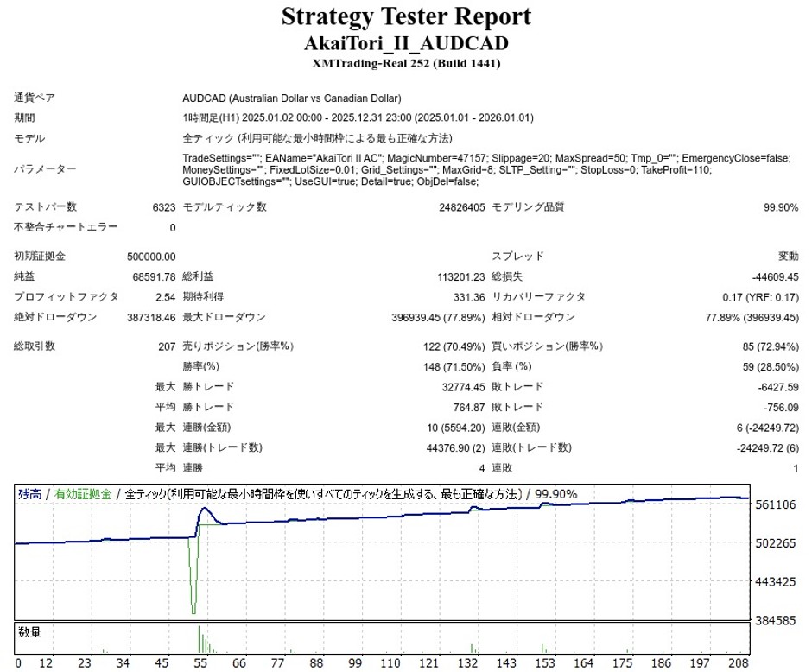Click the 期間 label
This screenshot has width=812, height=672.
coord(24,117)
